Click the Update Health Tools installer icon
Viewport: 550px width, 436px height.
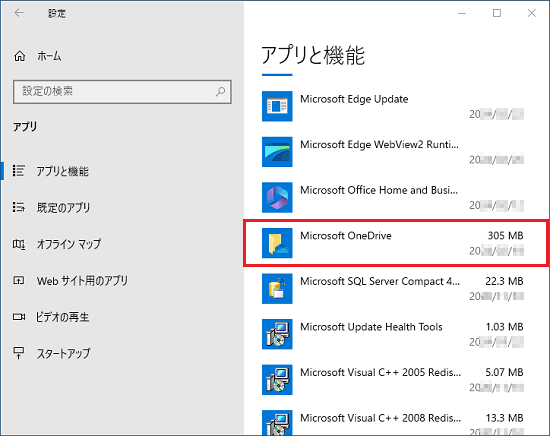tap(277, 334)
